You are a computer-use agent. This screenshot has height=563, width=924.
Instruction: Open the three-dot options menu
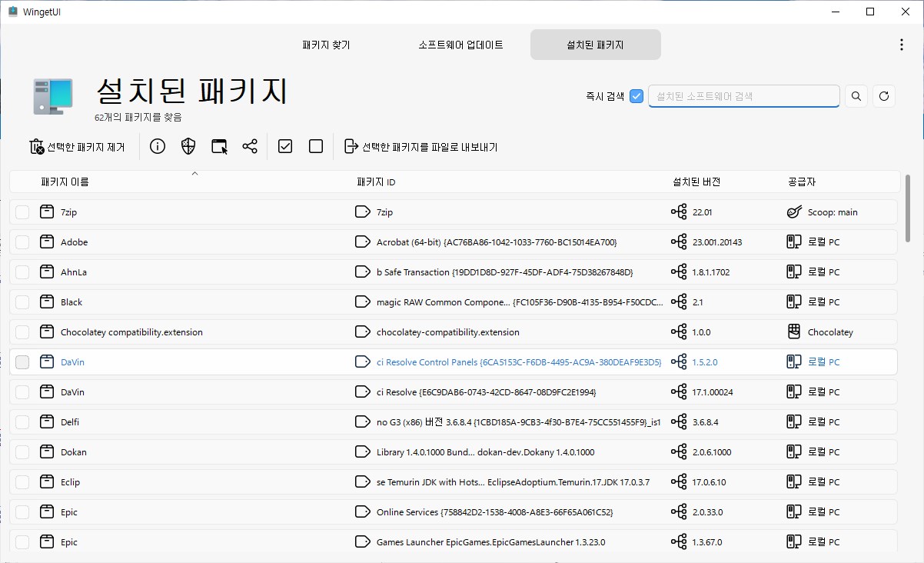[901, 45]
